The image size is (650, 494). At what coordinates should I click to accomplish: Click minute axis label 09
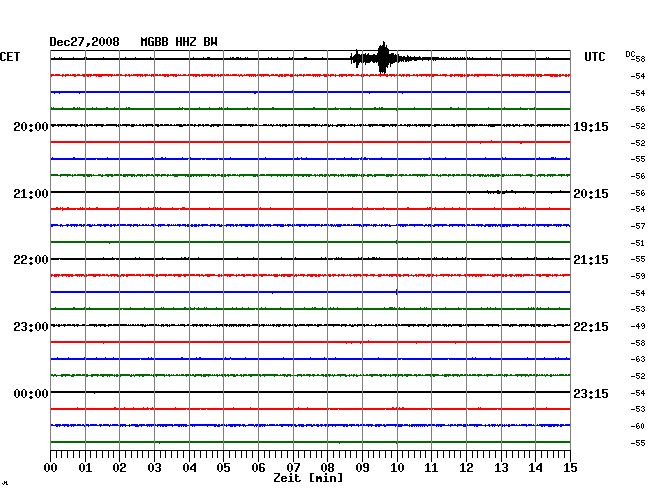pos(362,468)
